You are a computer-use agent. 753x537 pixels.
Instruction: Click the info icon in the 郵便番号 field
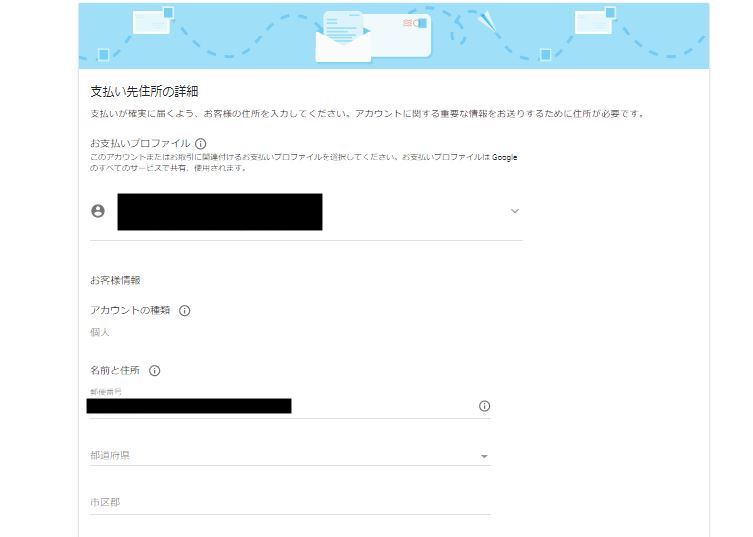[485, 406]
